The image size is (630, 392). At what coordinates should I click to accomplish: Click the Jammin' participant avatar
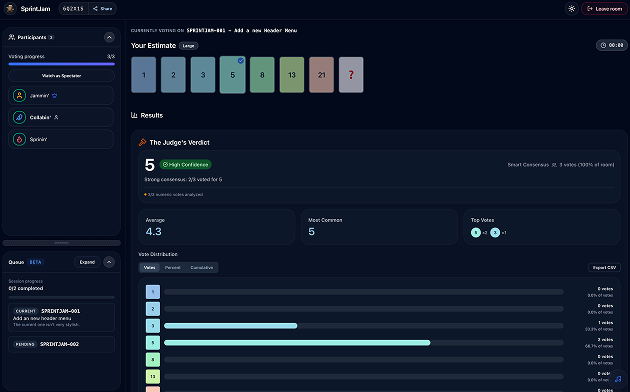[19, 96]
